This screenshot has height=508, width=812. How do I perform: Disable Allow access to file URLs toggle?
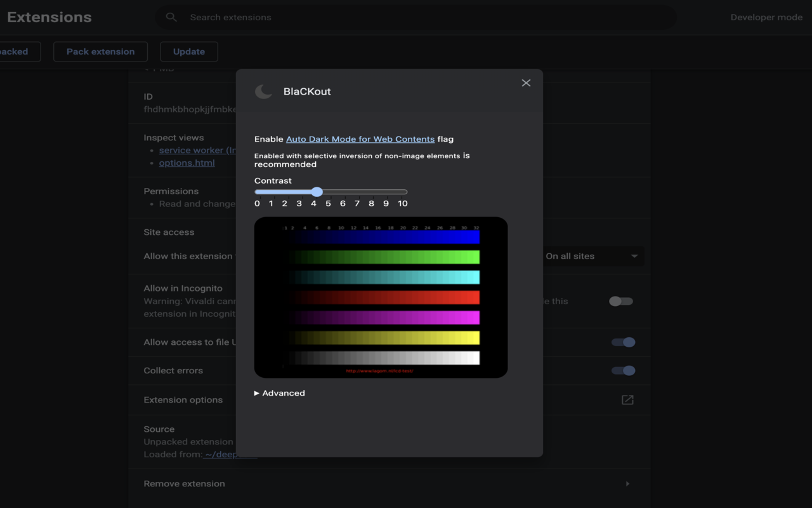623,342
